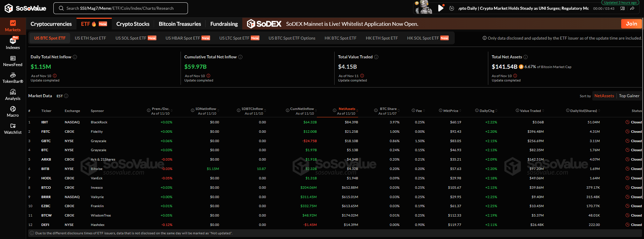
Task: Open the Indexes sidebar section
Action: pos(13,43)
